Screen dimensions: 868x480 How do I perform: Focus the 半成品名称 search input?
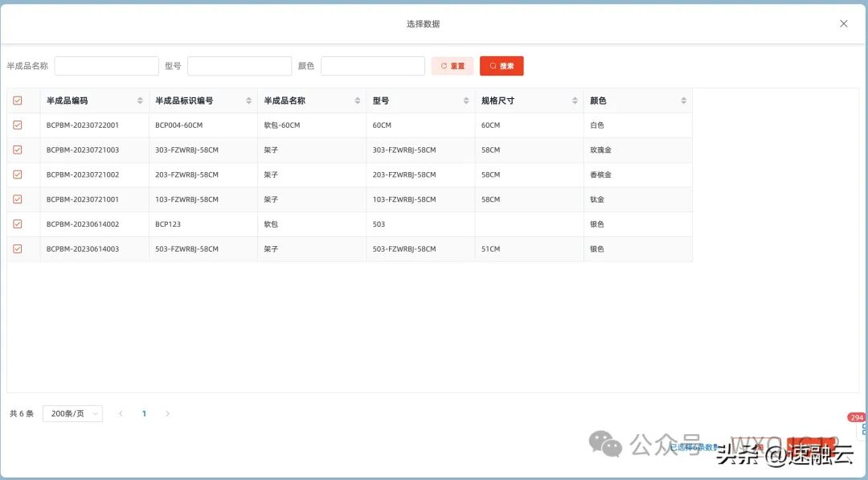point(106,66)
